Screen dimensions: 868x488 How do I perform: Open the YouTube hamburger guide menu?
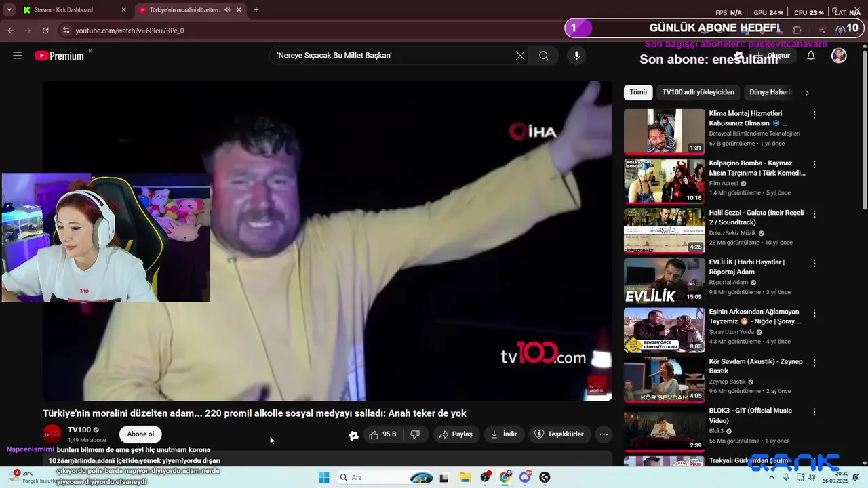(18, 56)
